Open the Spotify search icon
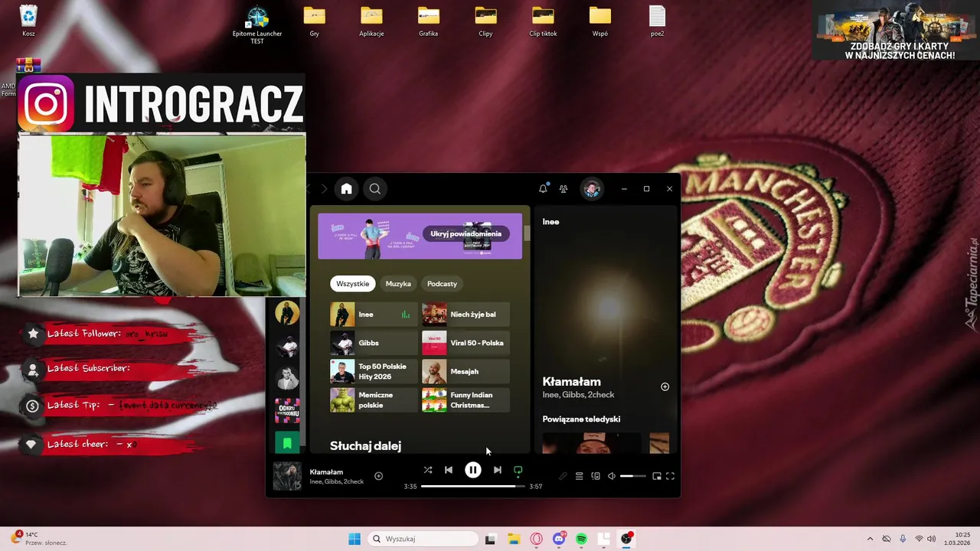The image size is (980, 551). [x=375, y=188]
